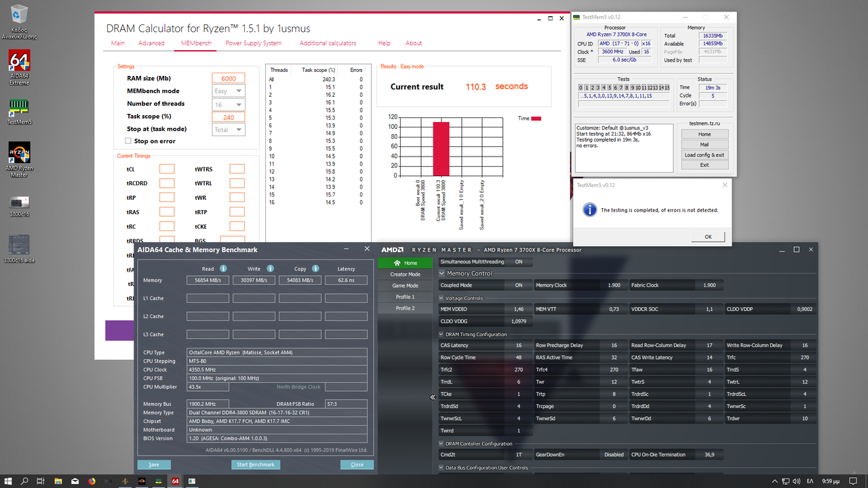Open the AIDA64 Extreme desktop shortcut
The width and height of the screenshot is (868, 488).
pos(19,68)
